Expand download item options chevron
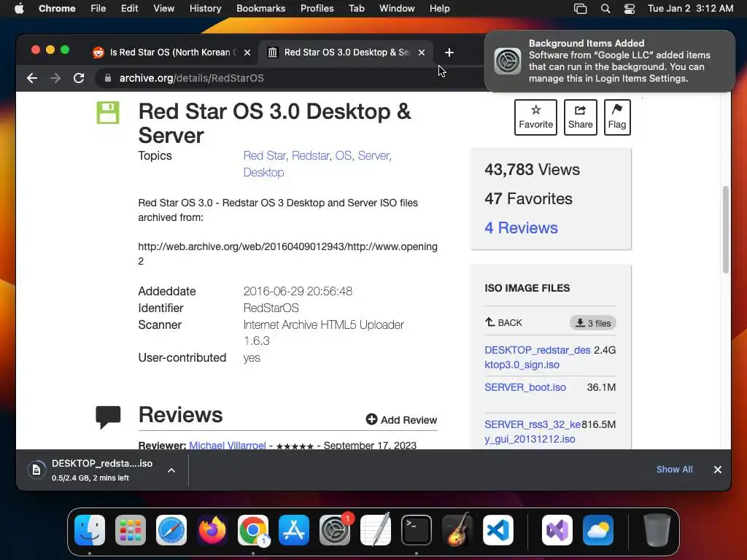747x560 pixels. 171,470
